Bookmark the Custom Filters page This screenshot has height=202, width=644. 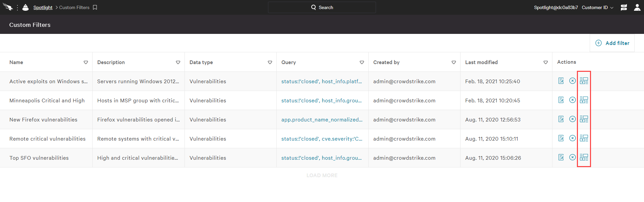coord(95,7)
